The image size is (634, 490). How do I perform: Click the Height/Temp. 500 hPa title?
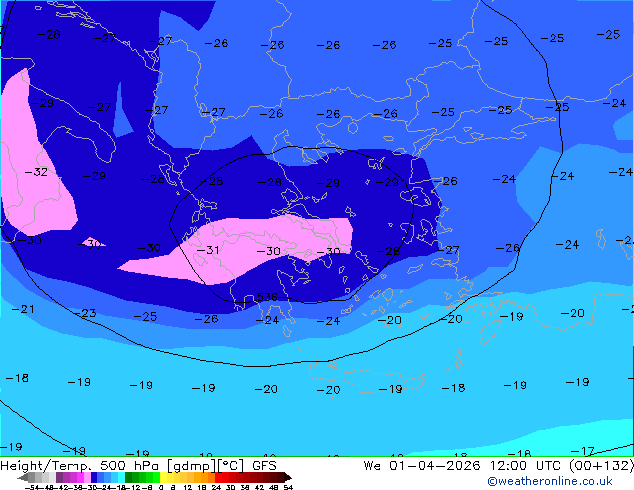click(80, 465)
